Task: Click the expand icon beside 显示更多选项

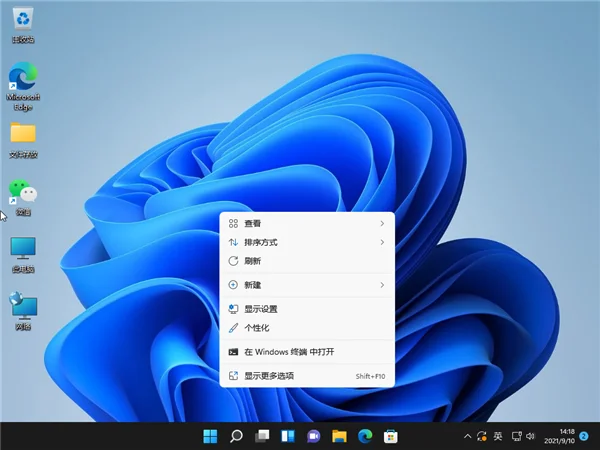Action: tap(233, 376)
